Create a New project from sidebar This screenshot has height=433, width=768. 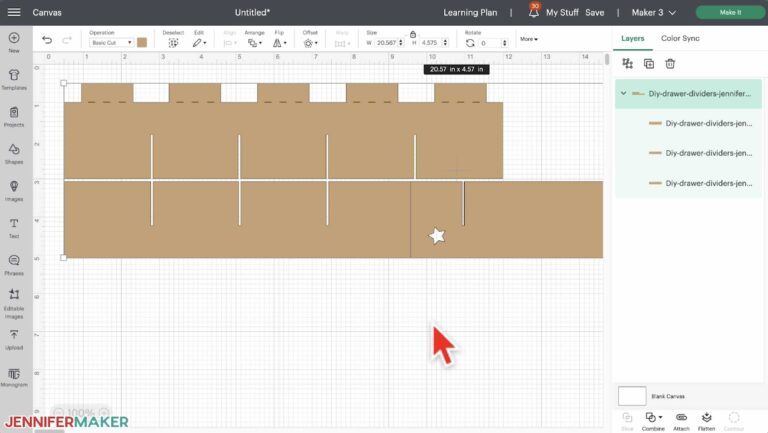click(14, 43)
